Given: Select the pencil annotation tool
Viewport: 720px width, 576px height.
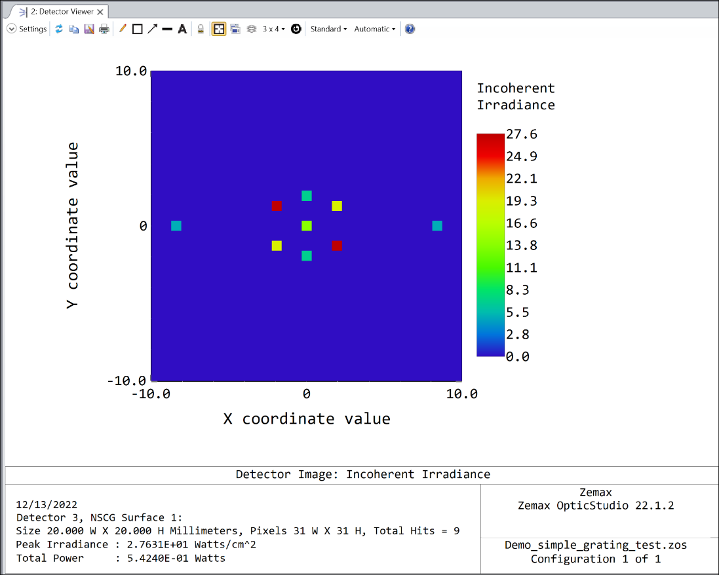Looking at the screenshot, I should tap(122, 29).
